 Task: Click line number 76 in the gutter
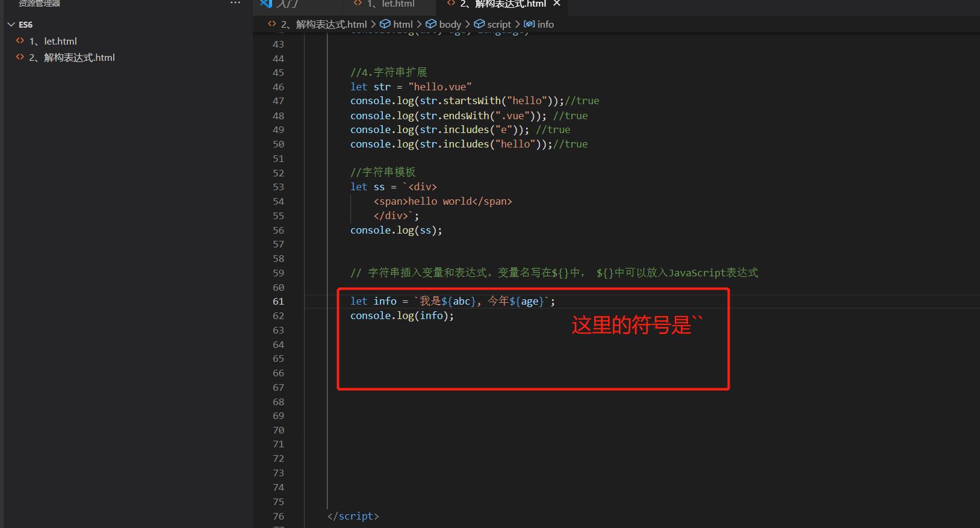coord(278,516)
